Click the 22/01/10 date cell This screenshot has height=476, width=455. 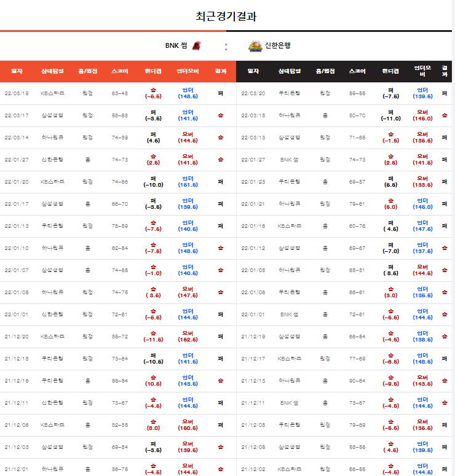click(17, 248)
